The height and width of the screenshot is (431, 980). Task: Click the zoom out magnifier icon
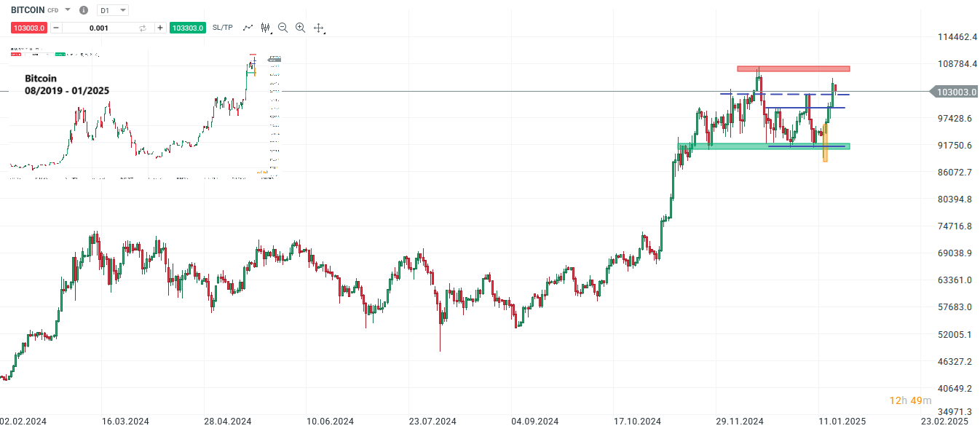click(x=282, y=26)
